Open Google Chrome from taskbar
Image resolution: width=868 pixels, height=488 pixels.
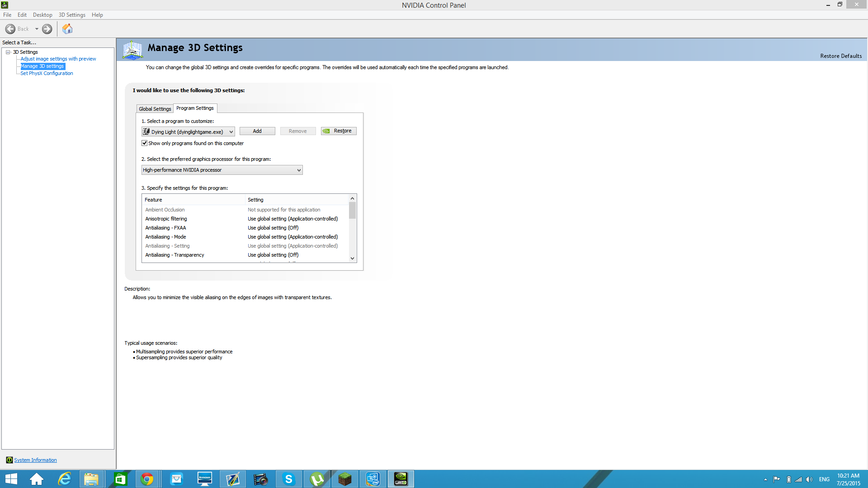click(147, 479)
